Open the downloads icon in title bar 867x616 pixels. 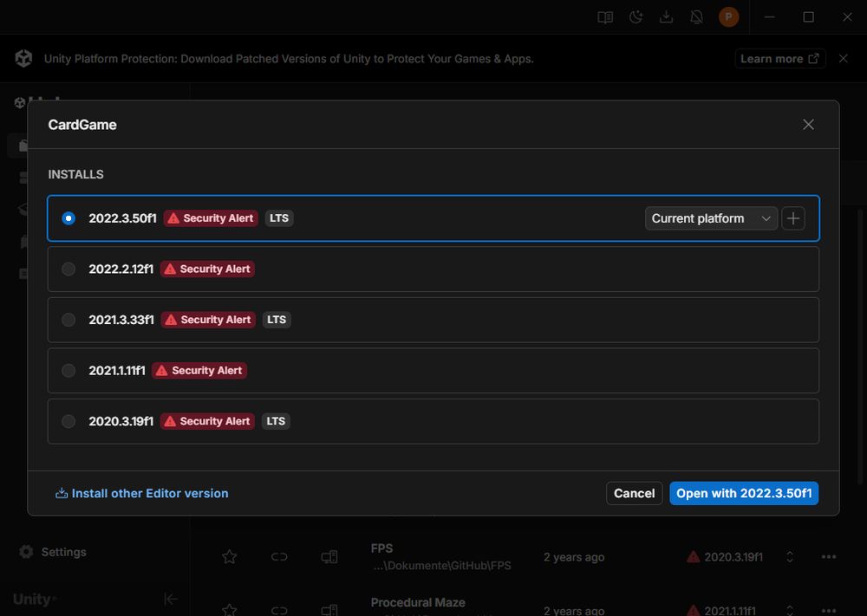tap(666, 17)
